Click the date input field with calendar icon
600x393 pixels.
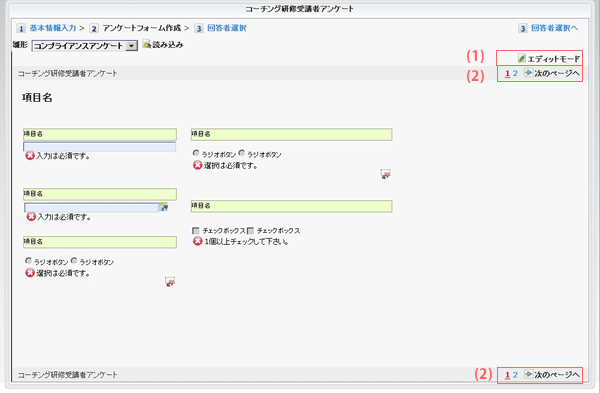pyautogui.click(x=91, y=207)
